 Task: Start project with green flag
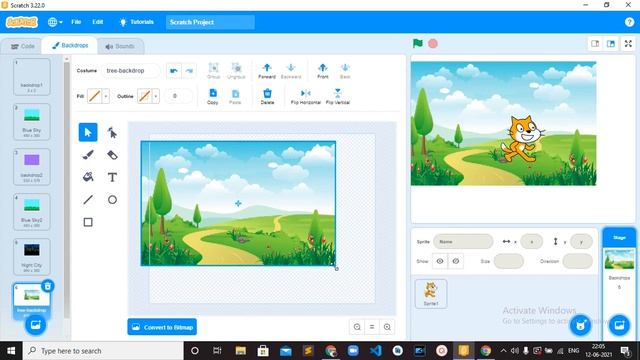click(x=418, y=43)
